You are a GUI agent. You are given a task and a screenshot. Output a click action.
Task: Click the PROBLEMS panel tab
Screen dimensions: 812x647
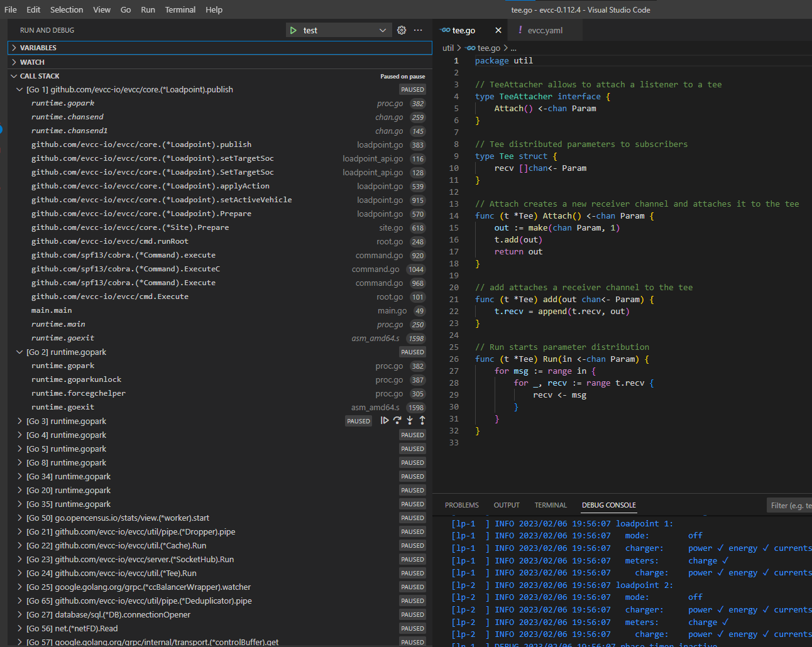point(462,504)
